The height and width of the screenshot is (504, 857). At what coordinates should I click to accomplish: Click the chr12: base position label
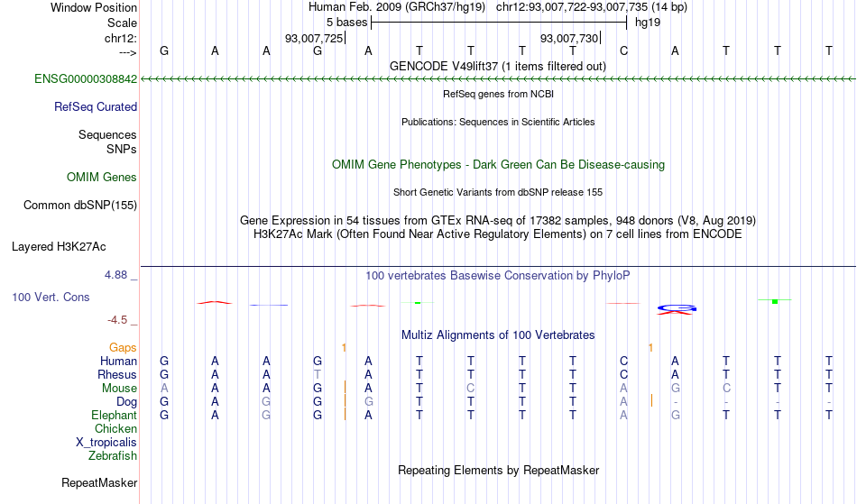click(x=120, y=38)
